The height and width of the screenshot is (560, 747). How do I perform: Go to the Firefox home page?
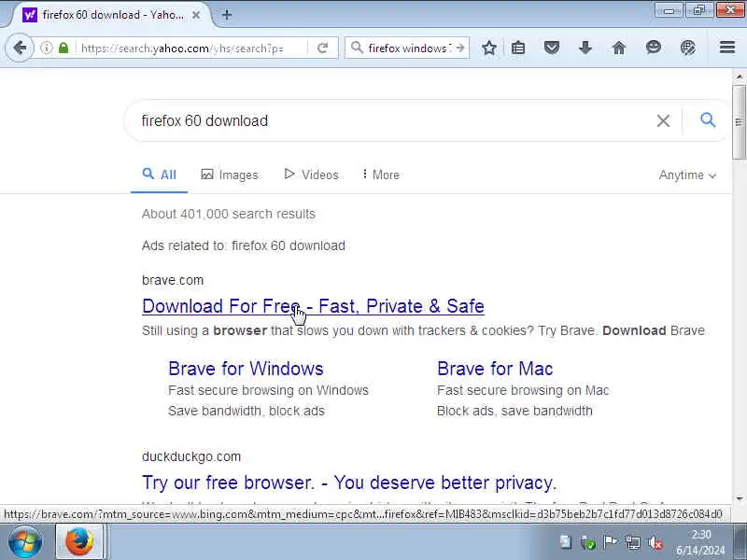click(619, 48)
